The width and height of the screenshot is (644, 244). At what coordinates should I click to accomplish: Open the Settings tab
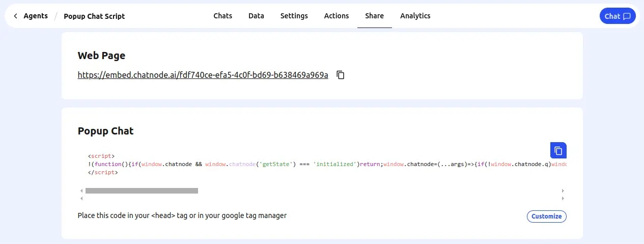294,16
